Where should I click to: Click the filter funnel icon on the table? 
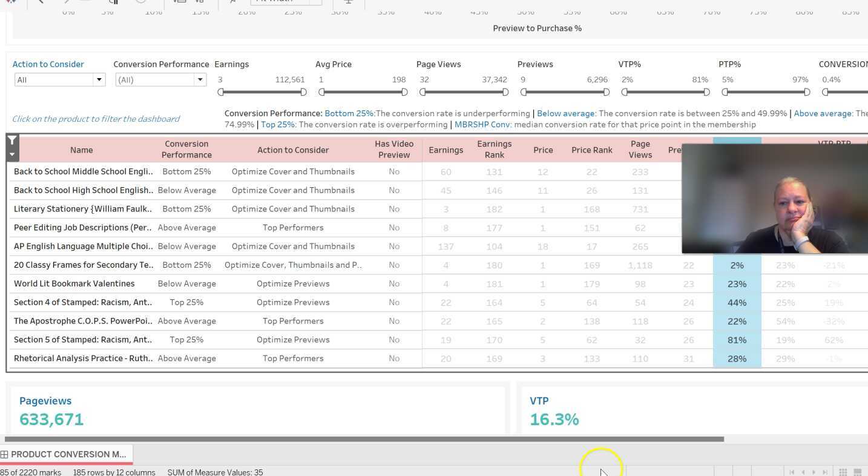pyautogui.click(x=12, y=142)
